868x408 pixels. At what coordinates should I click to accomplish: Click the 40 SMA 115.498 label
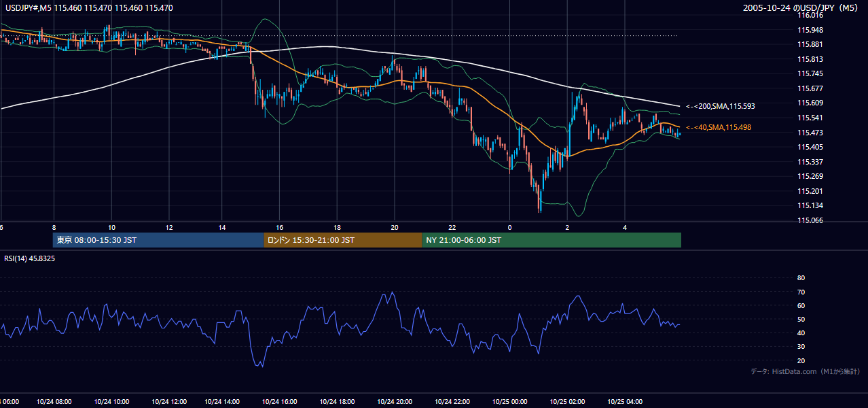[x=719, y=127]
